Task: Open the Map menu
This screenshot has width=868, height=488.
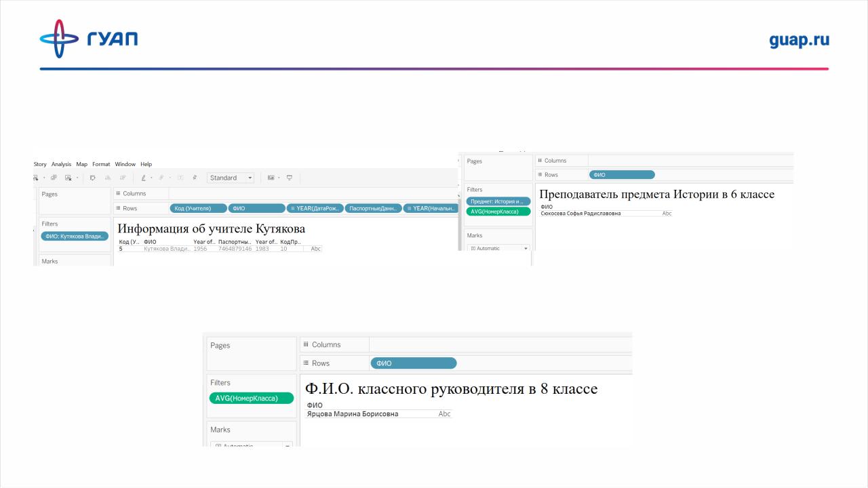Action: [x=82, y=164]
